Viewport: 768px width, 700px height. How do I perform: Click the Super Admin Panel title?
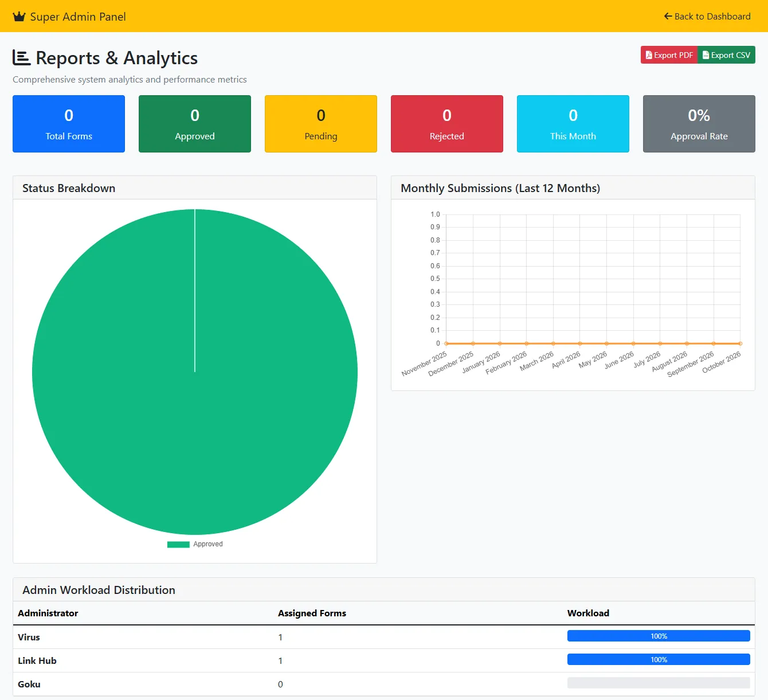[78, 17]
